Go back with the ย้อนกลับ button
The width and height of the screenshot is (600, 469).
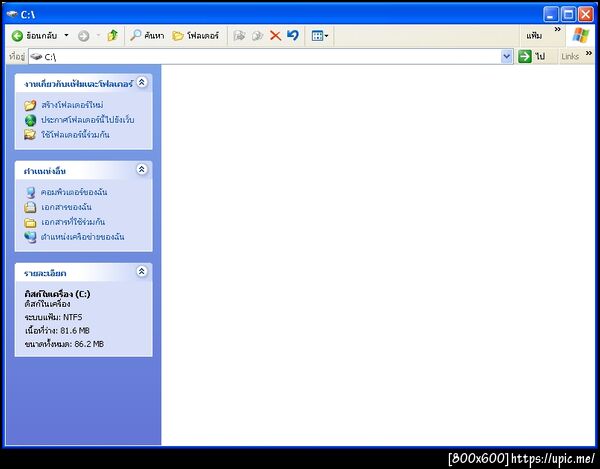pyautogui.click(x=34, y=36)
